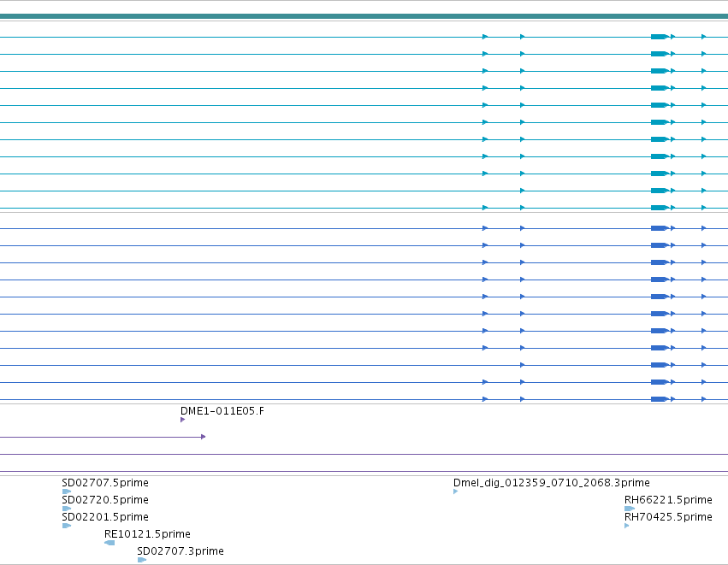The image size is (728, 565).
Task: Click the Dmel_dig_012359_0710_2068.3prime label
Action: 551,483
